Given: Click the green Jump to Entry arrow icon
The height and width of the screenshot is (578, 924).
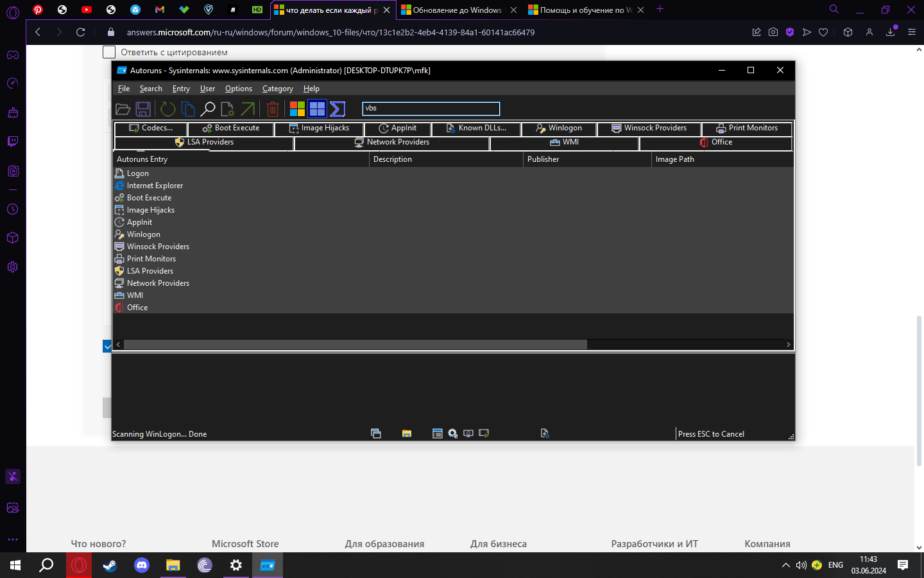Looking at the screenshot, I should [x=248, y=109].
